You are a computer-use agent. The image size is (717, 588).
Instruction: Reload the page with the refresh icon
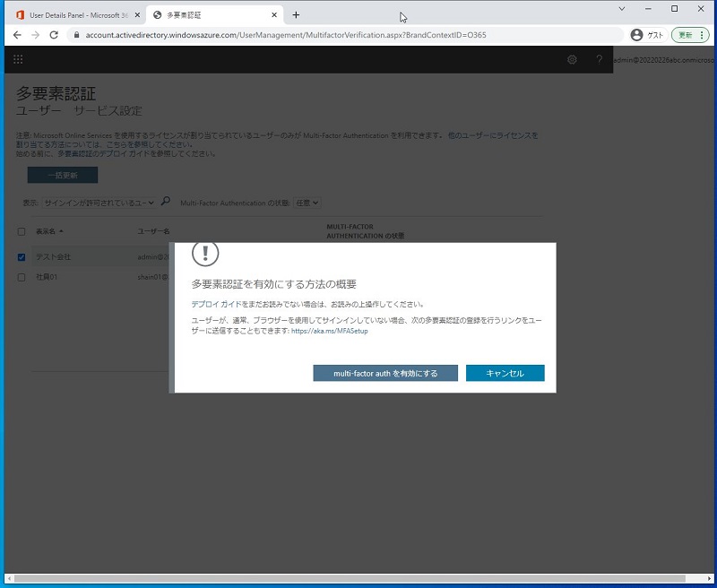point(54,35)
